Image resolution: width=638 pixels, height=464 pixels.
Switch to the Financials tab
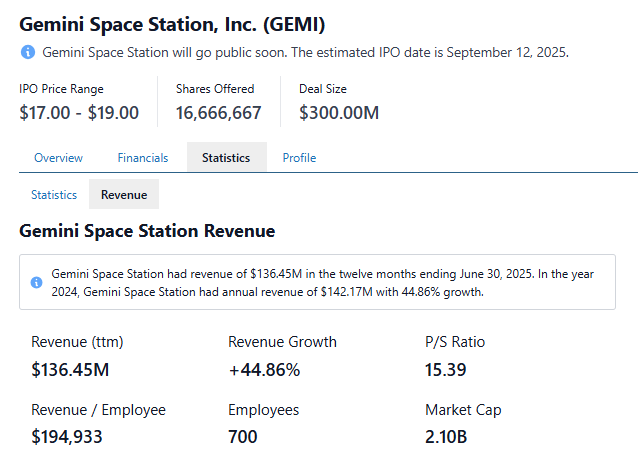[142, 158]
